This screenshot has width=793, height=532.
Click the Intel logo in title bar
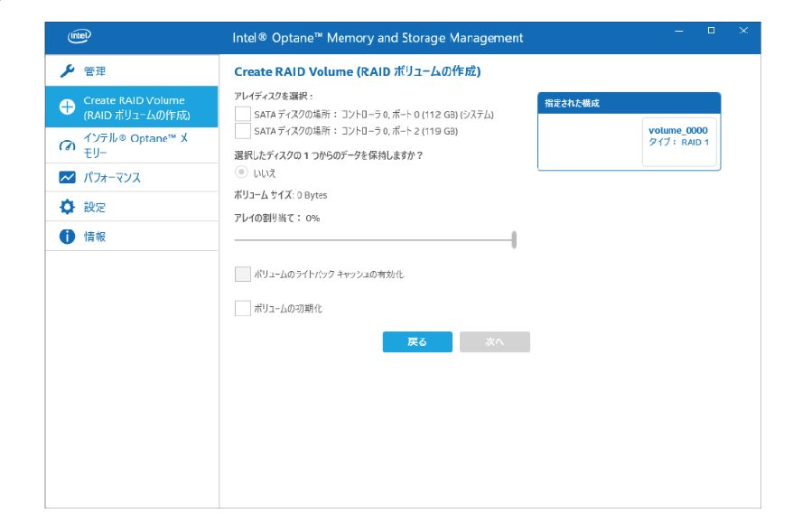point(79,36)
